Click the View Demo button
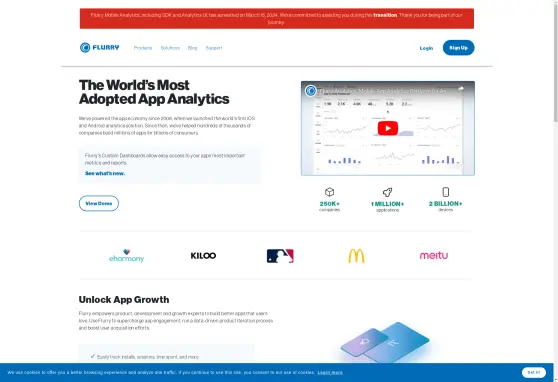This screenshot has width=558, height=382. click(x=99, y=203)
